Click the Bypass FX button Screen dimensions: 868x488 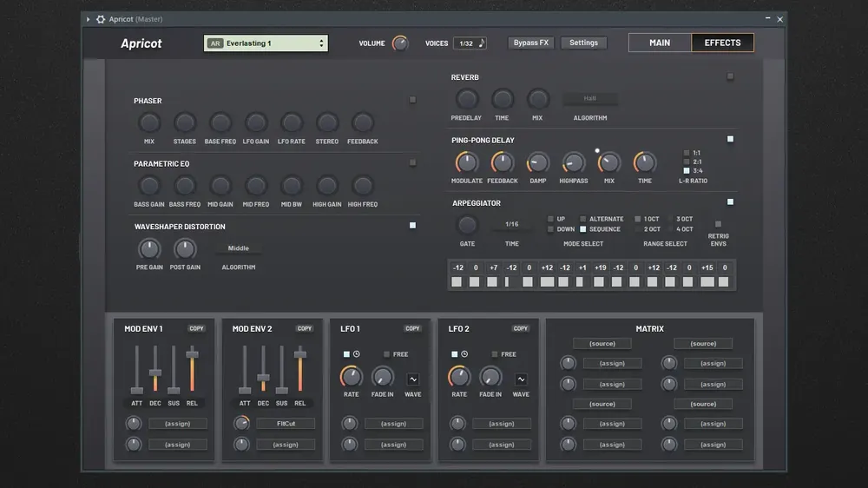[531, 43]
